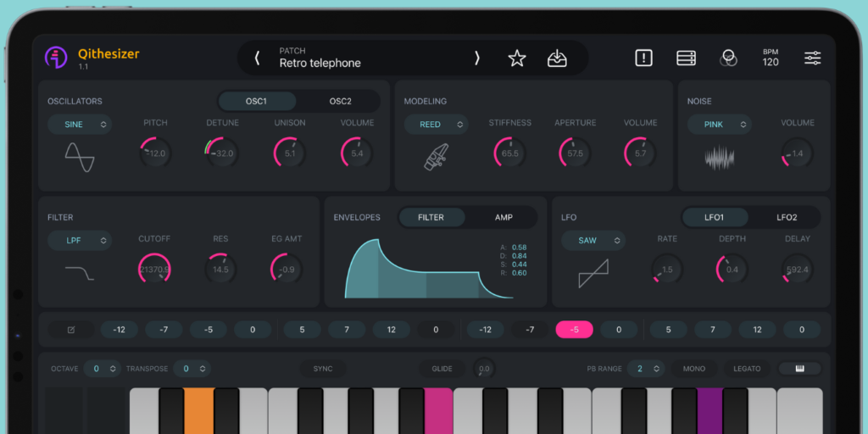Click the envelope sustain value 0.44

coord(520,264)
